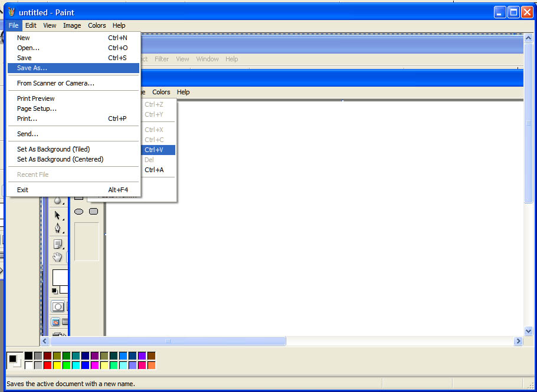Open the Edit menu in menu bar
This screenshot has height=392, width=537.
pyautogui.click(x=31, y=25)
